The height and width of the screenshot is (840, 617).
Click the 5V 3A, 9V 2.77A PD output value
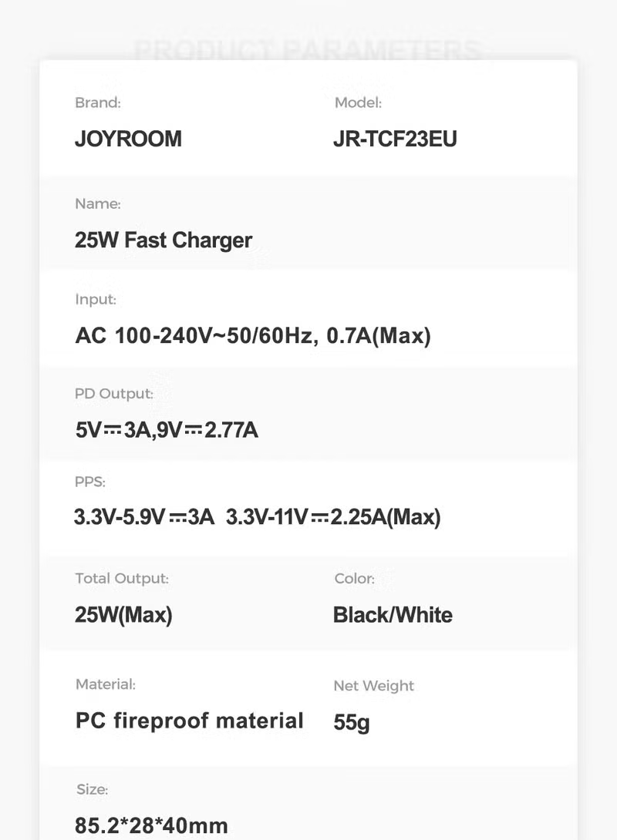tap(167, 430)
